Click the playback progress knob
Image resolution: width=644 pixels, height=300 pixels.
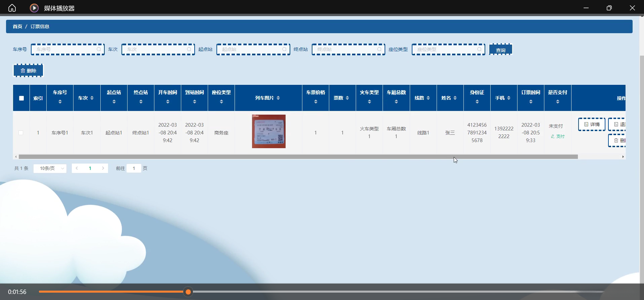coord(188,292)
